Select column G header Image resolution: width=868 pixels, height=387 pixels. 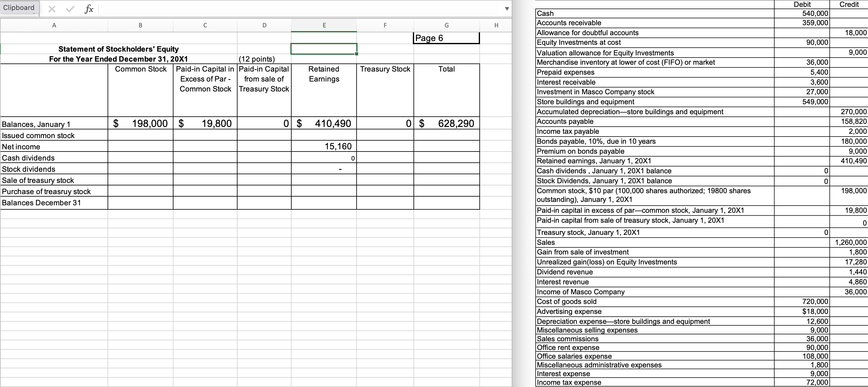pos(446,25)
